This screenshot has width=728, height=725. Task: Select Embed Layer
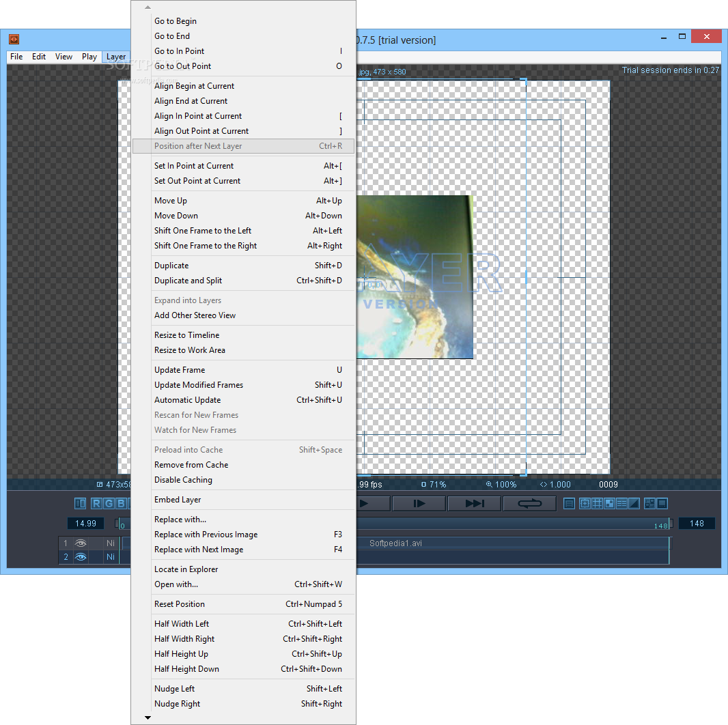click(243, 500)
